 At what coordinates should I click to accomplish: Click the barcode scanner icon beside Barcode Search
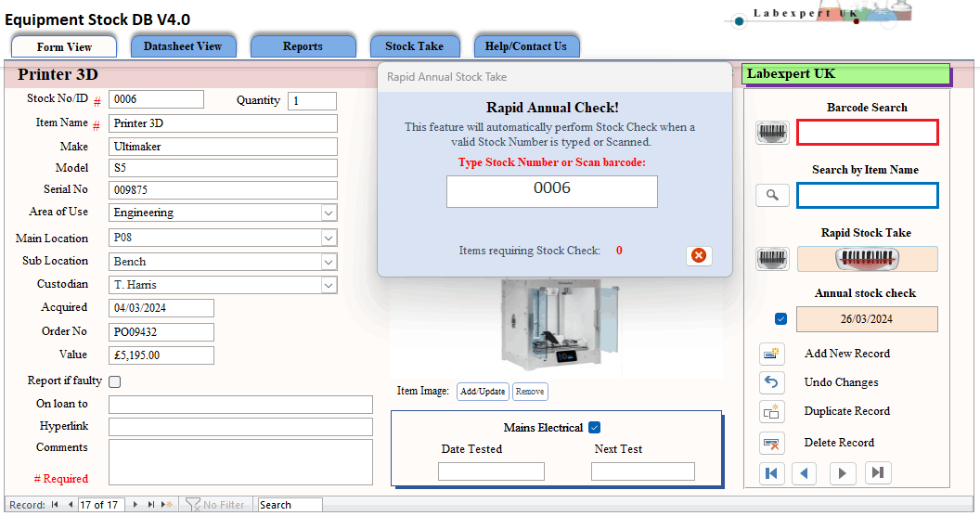(x=772, y=133)
